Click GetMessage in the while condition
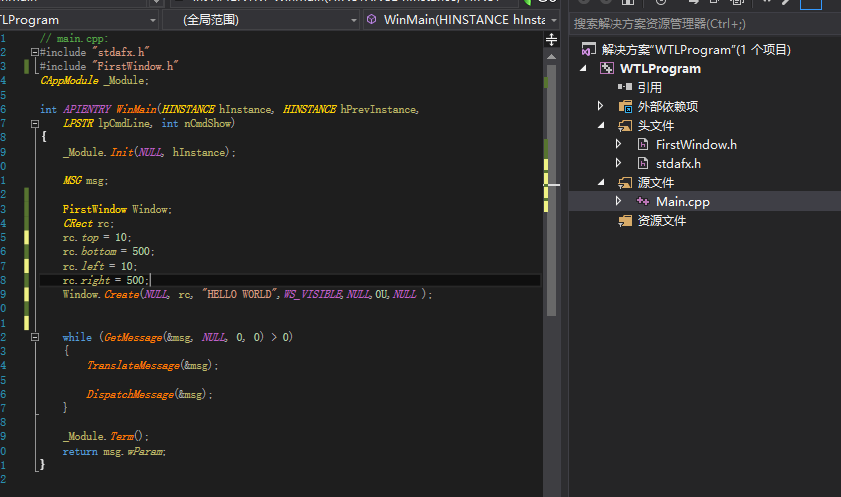This screenshot has height=497, width=841. click(x=133, y=337)
